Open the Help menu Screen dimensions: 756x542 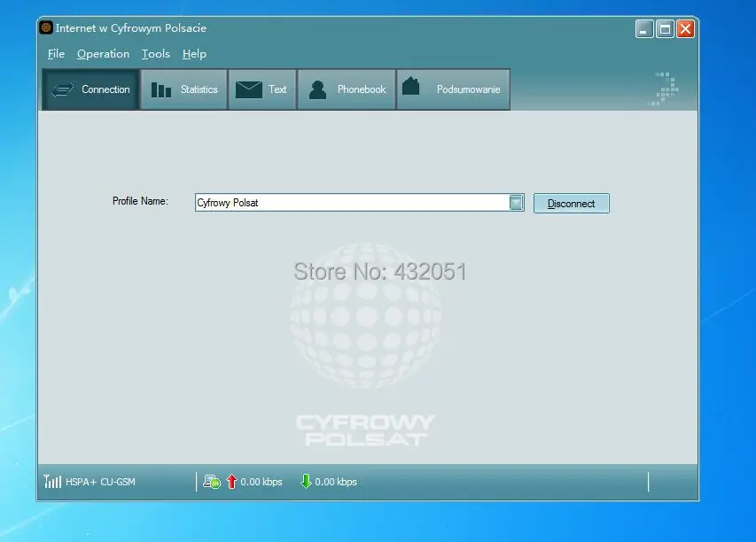pyautogui.click(x=194, y=54)
